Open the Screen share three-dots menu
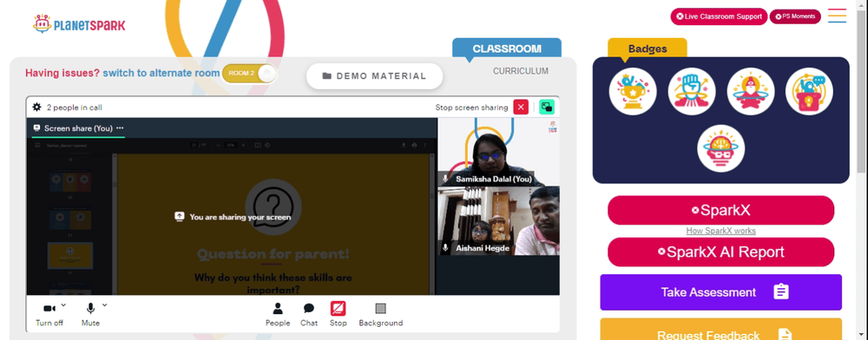 click(x=120, y=128)
